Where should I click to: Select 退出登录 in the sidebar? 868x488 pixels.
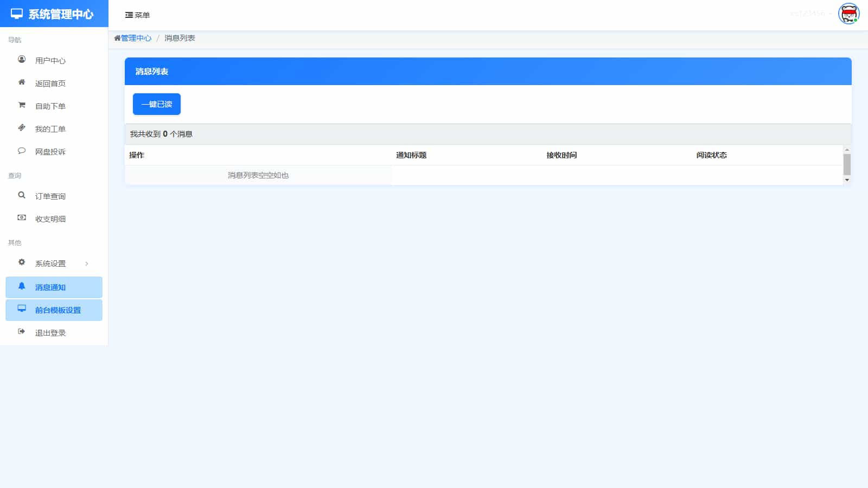click(x=50, y=333)
